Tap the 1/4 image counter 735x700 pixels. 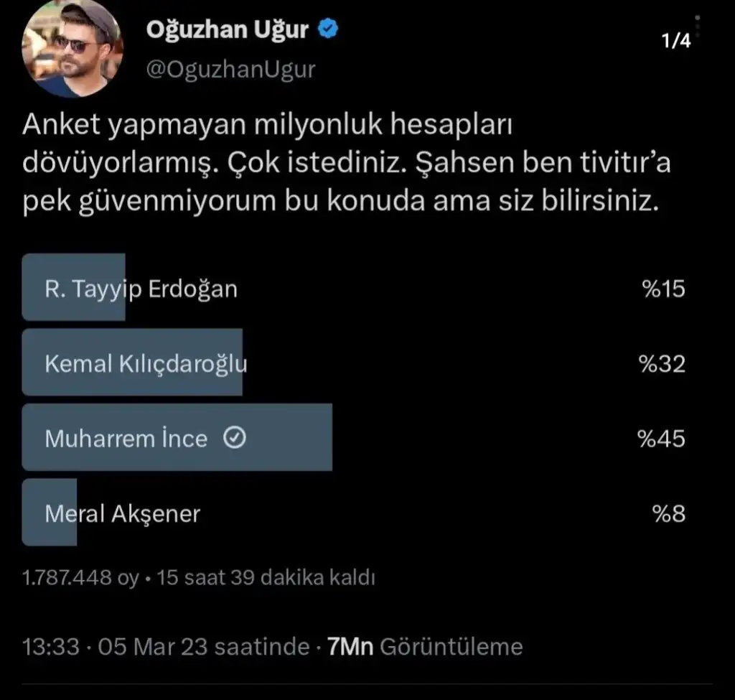coord(676,42)
